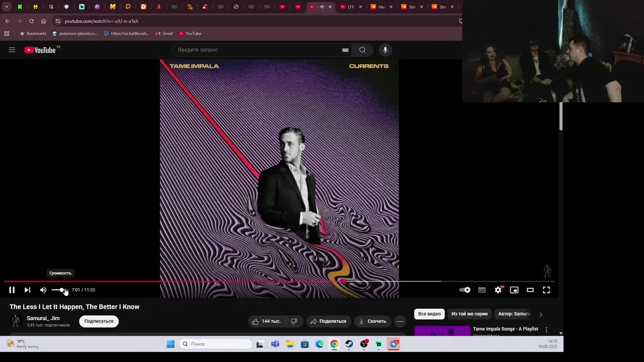The height and width of the screenshot is (362, 644).
Task: Click the magnifier search button
Action: tap(362, 50)
